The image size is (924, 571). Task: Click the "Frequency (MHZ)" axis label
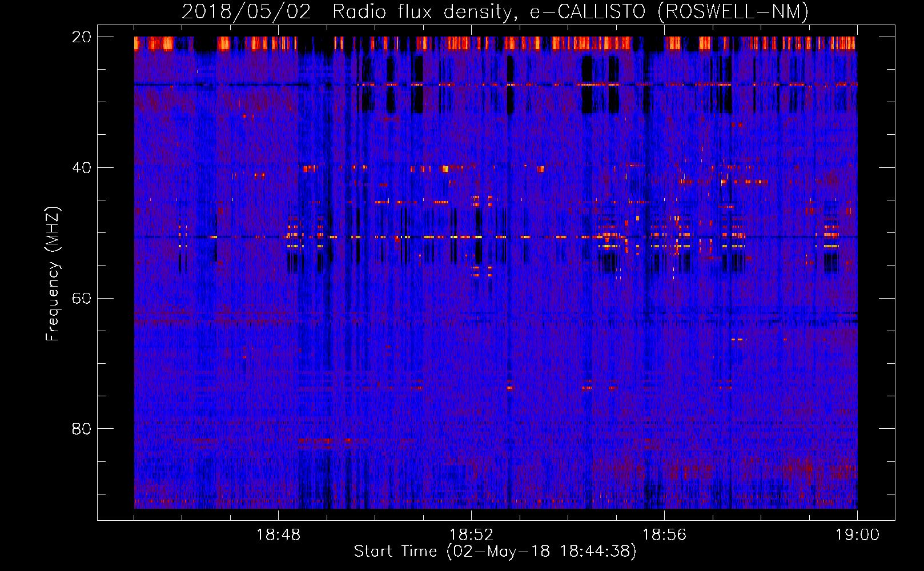click(x=53, y=274)
